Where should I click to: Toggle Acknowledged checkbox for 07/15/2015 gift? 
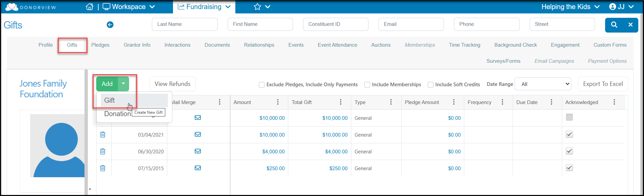[569, 167]
